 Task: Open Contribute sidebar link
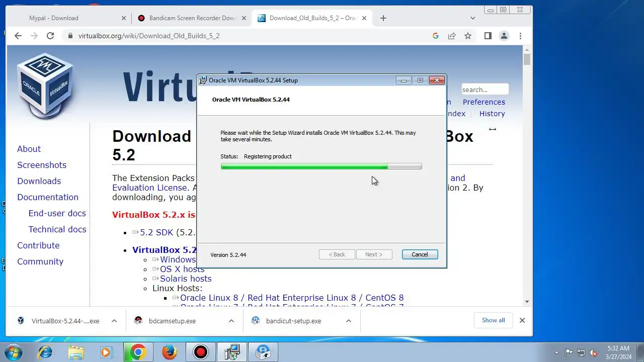(38, 245)
